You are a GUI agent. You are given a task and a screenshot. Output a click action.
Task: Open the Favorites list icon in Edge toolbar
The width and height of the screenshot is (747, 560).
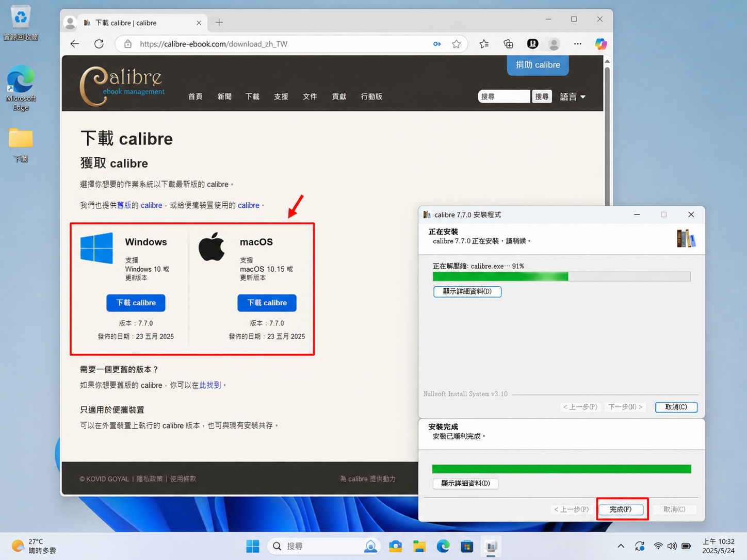(484, 44)
